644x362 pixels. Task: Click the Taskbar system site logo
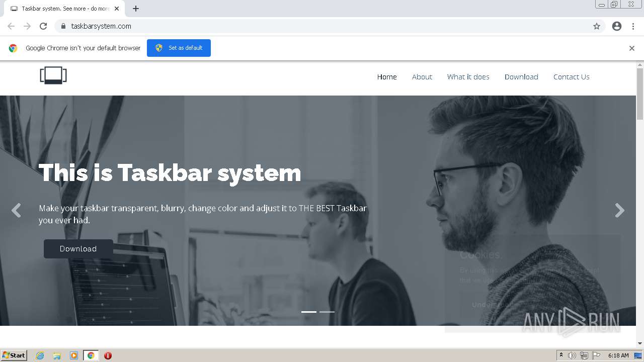point(53,75)
